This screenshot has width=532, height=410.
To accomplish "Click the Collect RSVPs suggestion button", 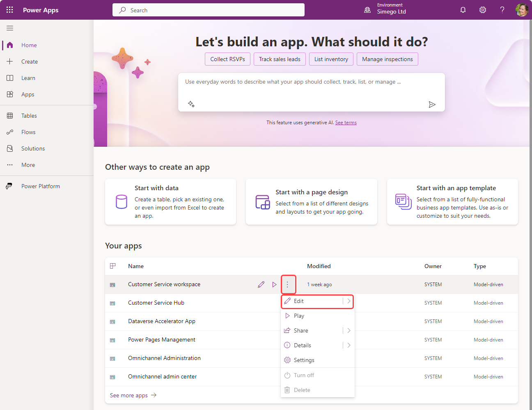I will [x=227, y=59].
